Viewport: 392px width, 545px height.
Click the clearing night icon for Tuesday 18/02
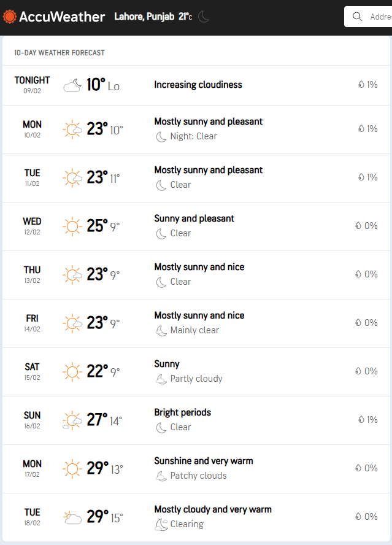[x=161, y=525]
